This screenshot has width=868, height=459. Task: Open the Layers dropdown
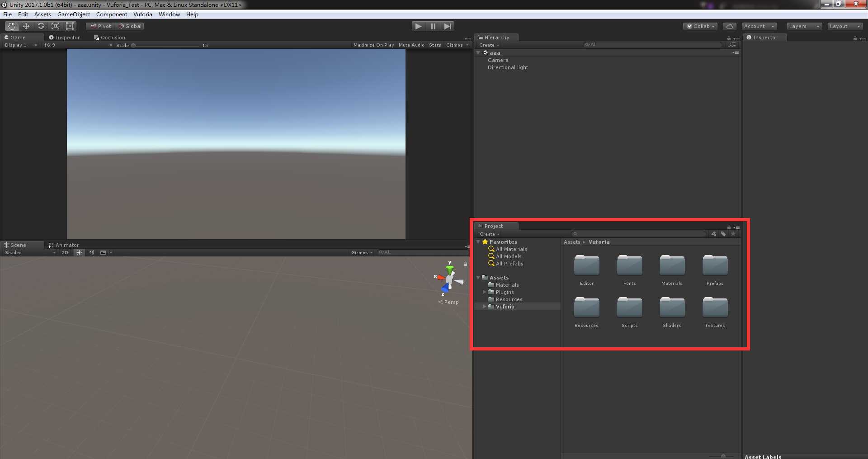(804, 26)
